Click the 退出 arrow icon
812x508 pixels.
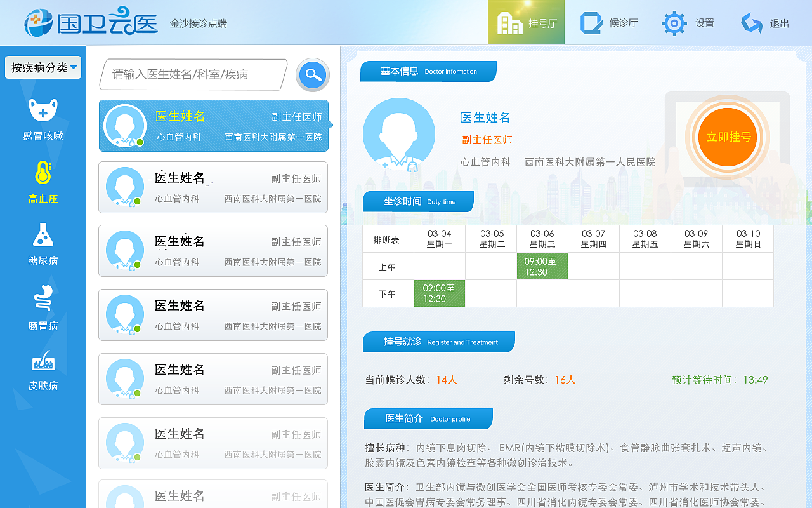[752, 23]
